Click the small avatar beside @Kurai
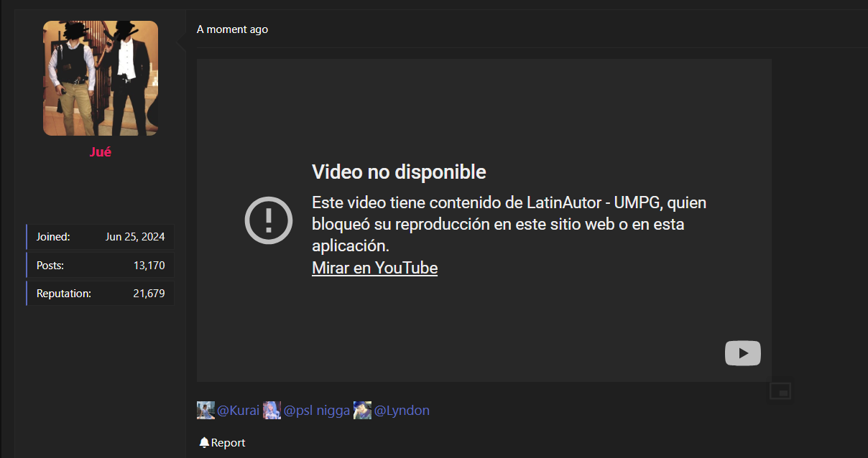This screenshot has height=458, width=868. tap(206, 411)
